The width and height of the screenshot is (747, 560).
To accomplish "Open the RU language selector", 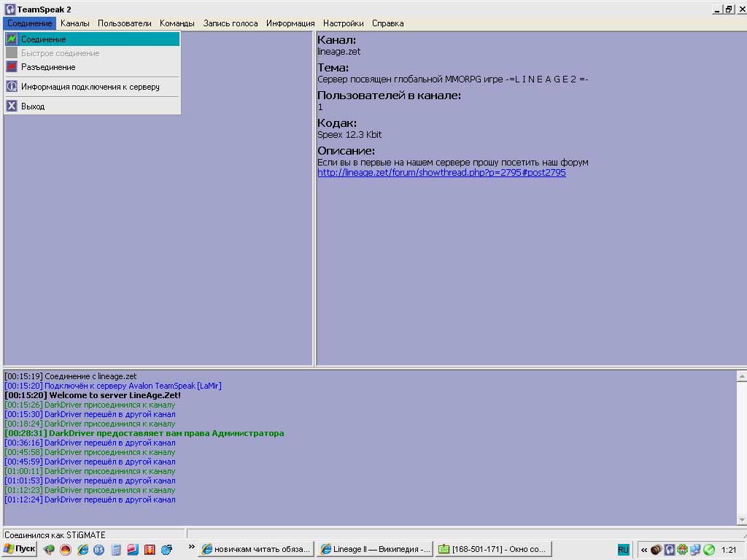I will [x=623, y=550].
